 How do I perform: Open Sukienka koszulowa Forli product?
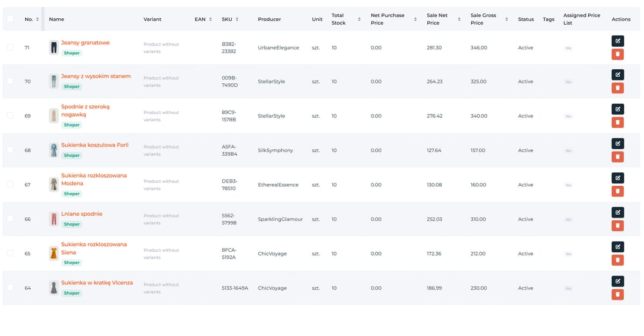95,145
